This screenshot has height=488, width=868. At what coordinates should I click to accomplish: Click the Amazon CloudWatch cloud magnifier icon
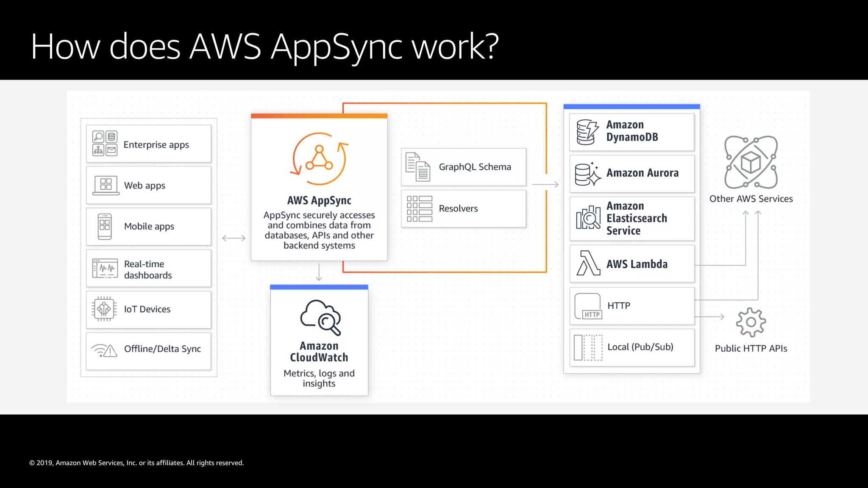(321, 318)
